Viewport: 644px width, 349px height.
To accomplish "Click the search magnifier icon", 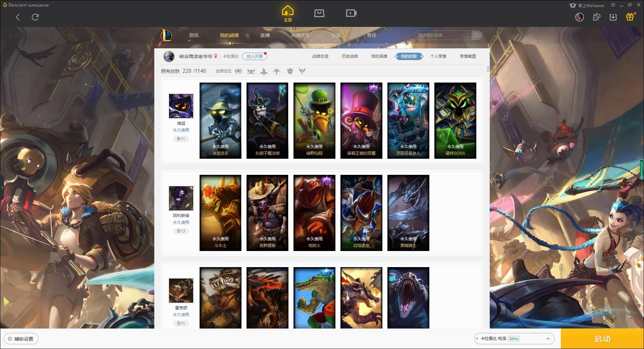I will [x=477, y=35].
